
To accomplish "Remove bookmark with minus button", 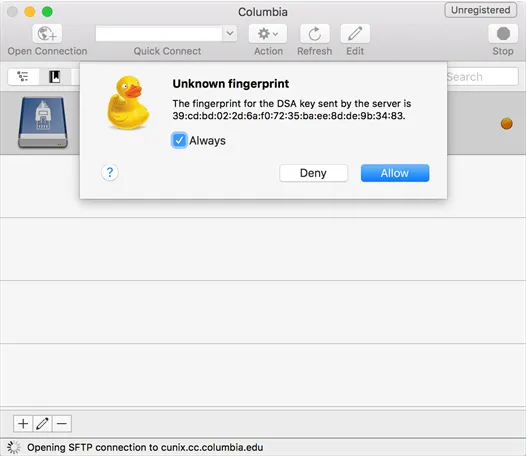I will (62, 423).
